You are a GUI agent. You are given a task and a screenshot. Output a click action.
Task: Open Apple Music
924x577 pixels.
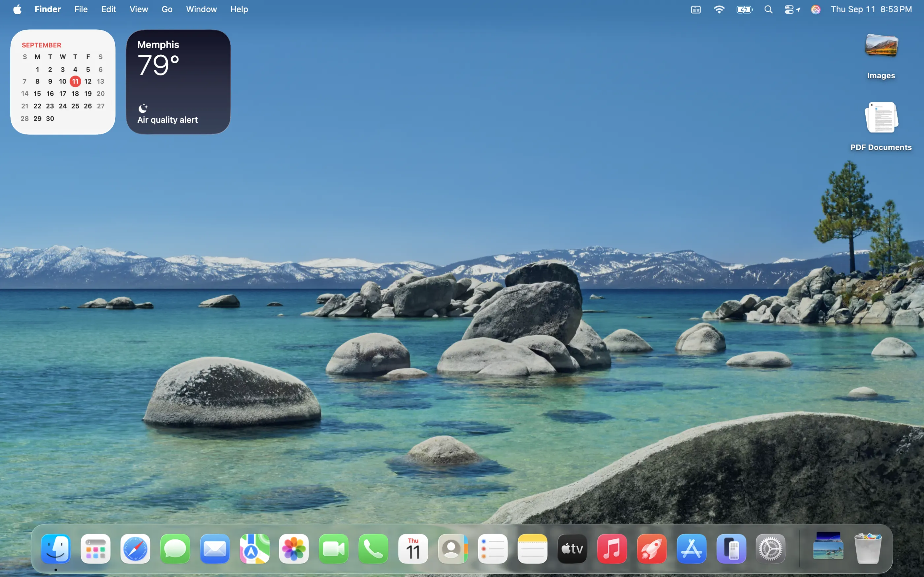[611, 548]
